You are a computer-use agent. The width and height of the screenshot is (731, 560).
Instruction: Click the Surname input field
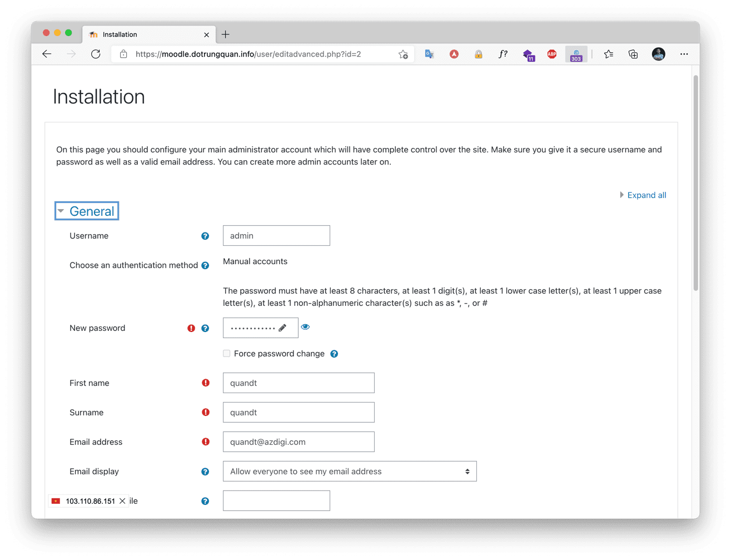[299, 413]
